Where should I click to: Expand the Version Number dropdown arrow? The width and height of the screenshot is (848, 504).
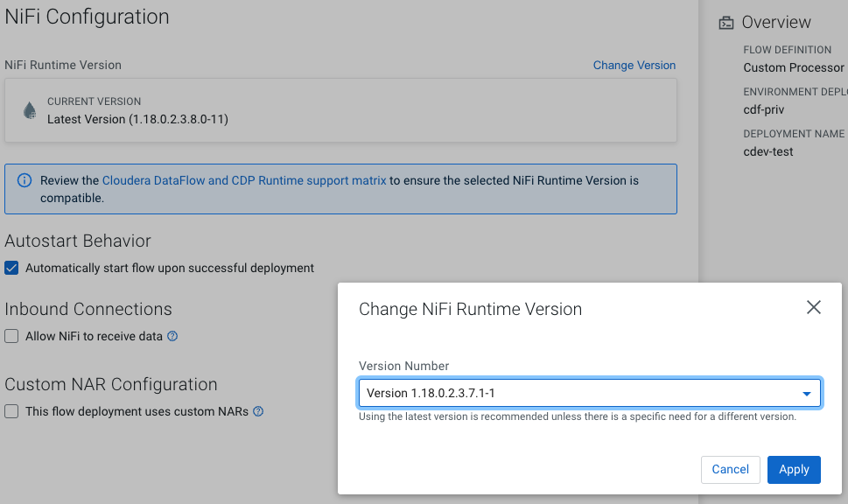click(806, 394)
